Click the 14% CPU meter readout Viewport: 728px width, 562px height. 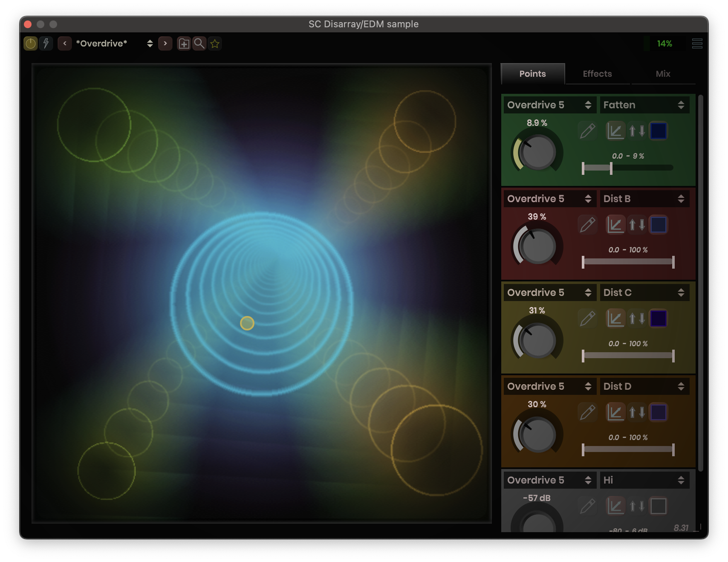coord(664,43)
